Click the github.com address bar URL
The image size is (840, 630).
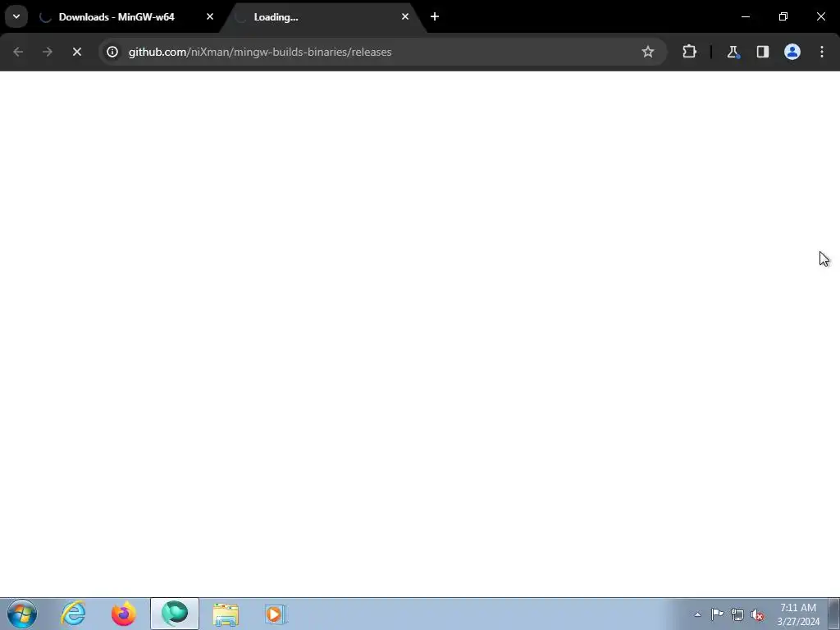click(x=260, y=52)
